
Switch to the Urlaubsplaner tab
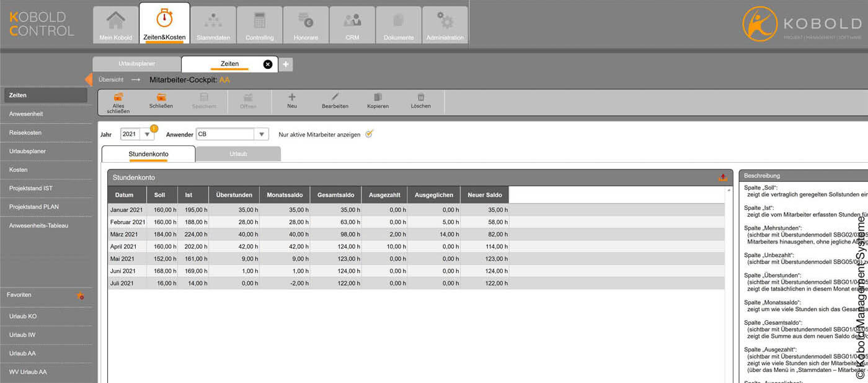click(x=136, y=63)
